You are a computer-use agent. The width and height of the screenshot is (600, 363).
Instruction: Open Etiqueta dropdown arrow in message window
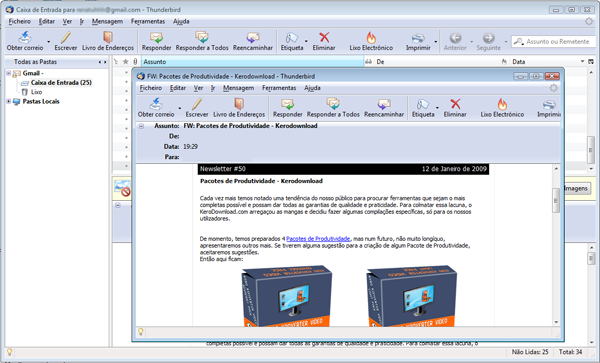click(437, 108)
